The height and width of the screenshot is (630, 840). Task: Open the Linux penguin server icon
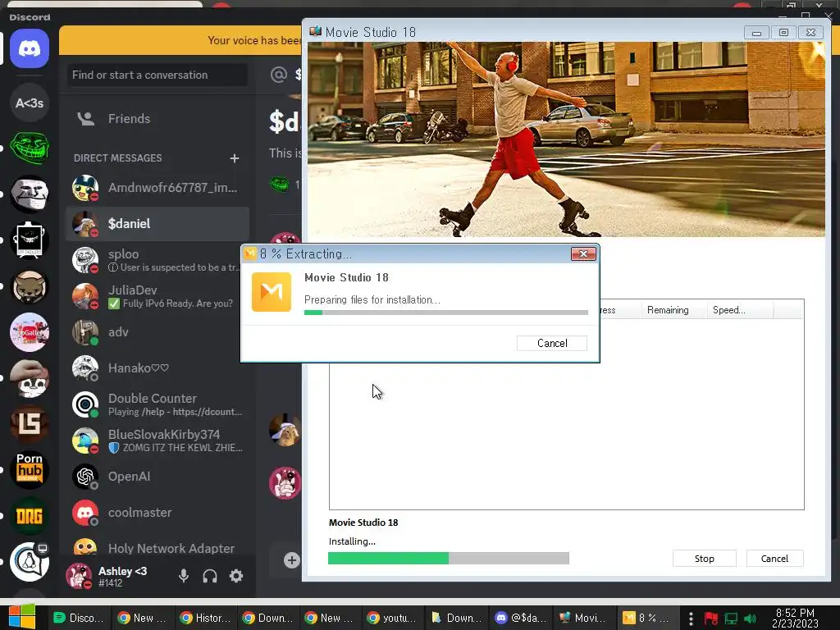click(x=30, y=561)
